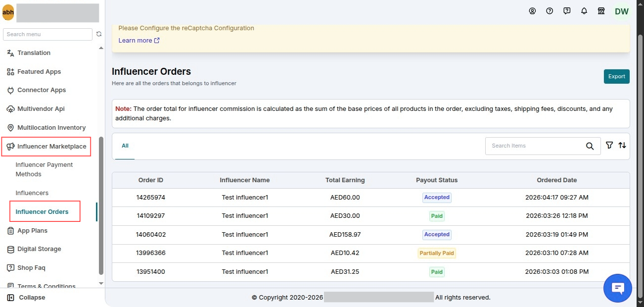Click the Collapse sidebar label
This screenshot has width=644, height=307.
[x=32, y=298]
